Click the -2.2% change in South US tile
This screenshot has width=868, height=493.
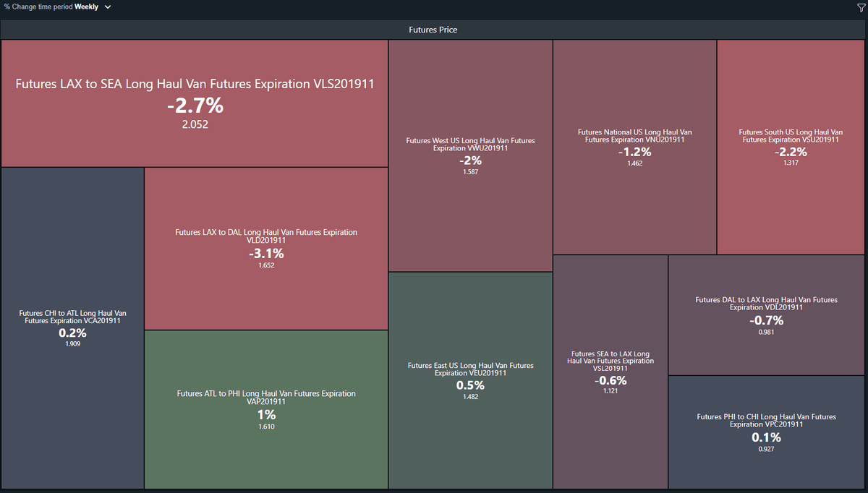pyautogui.click(x=791, y=152)
